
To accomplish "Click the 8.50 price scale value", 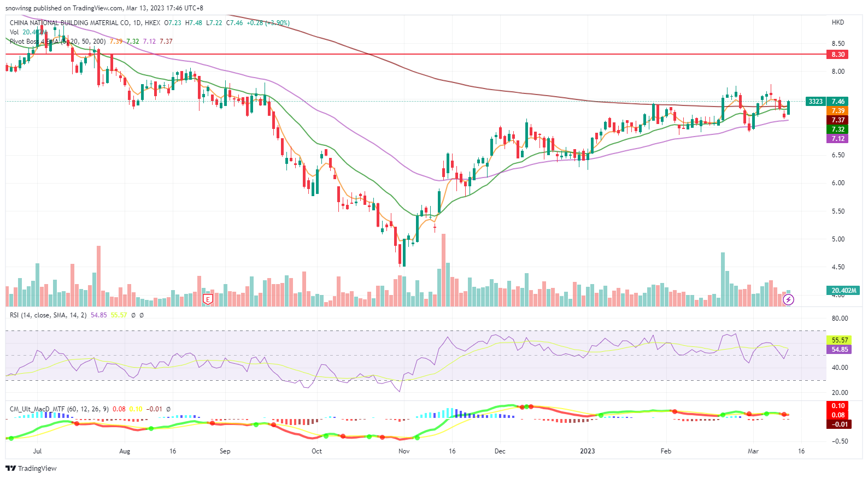I will (x=838, y=44).
